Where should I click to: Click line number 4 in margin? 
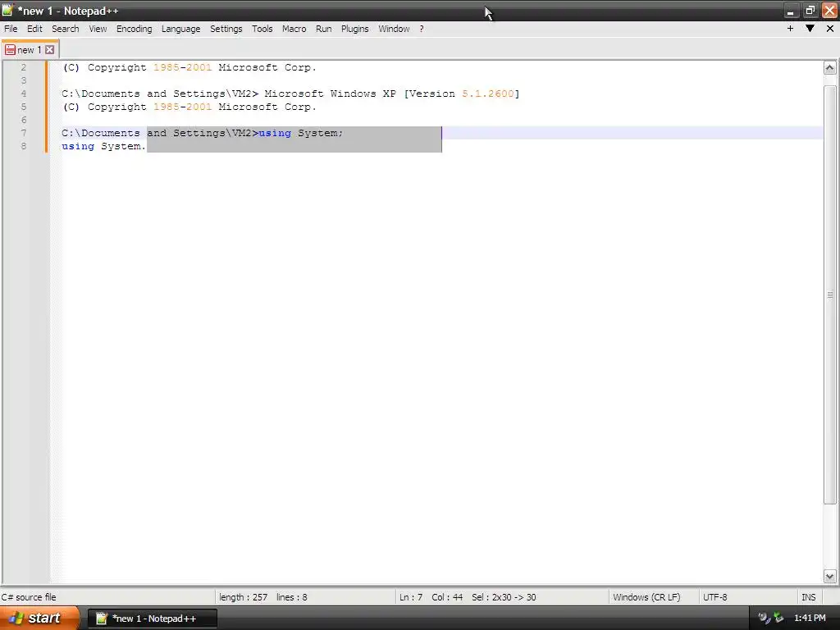coord(24,94)
